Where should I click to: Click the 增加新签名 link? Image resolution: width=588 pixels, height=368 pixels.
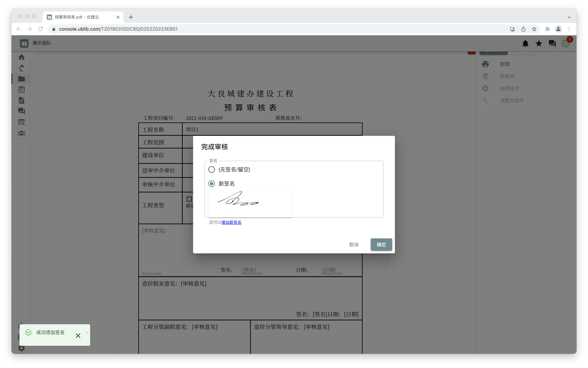pyautogui.click(x=231, y=223)
